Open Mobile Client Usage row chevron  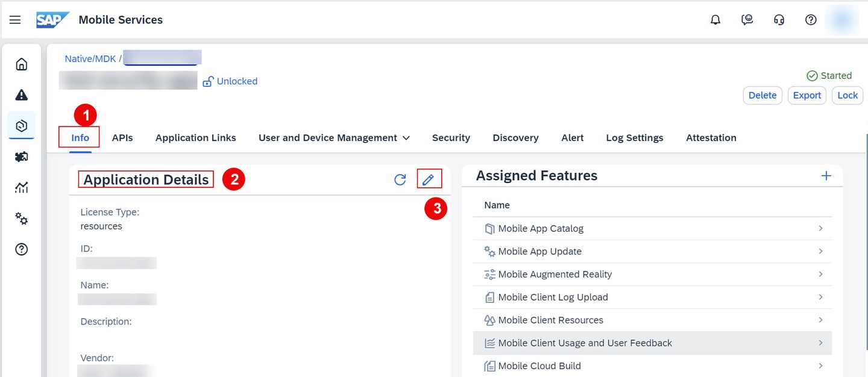[820, 343]
